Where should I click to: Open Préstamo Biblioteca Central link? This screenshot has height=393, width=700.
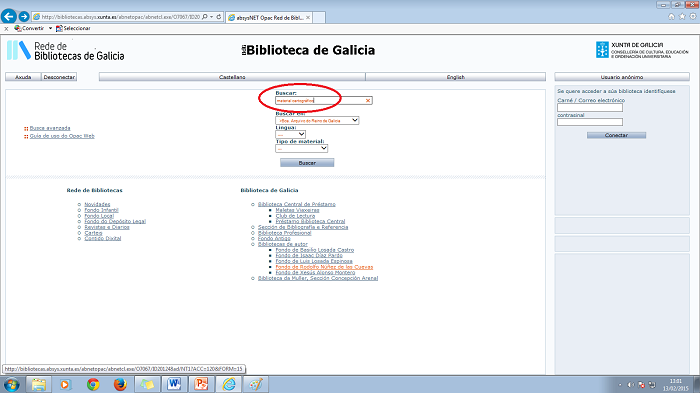coord(310,221)
